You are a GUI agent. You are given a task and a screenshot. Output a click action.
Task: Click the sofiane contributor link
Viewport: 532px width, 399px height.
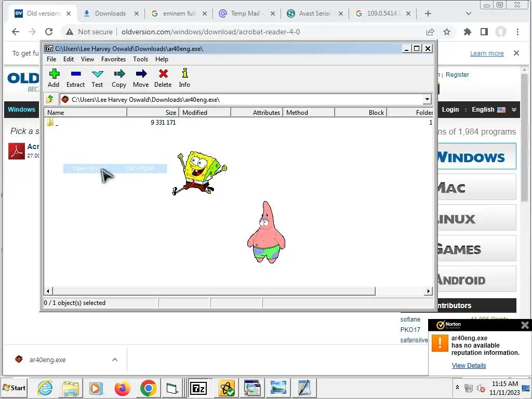click(410, 320)
